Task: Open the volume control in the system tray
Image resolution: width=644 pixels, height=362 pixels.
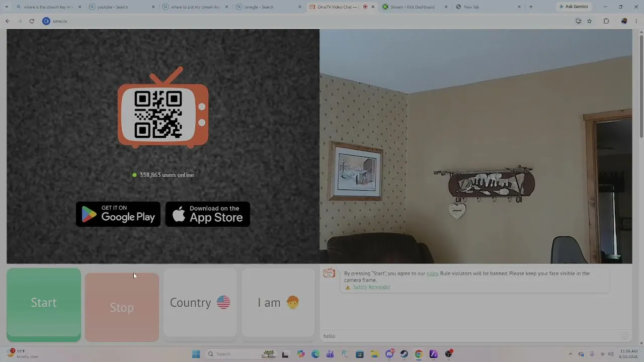Action: click(611, 354)
